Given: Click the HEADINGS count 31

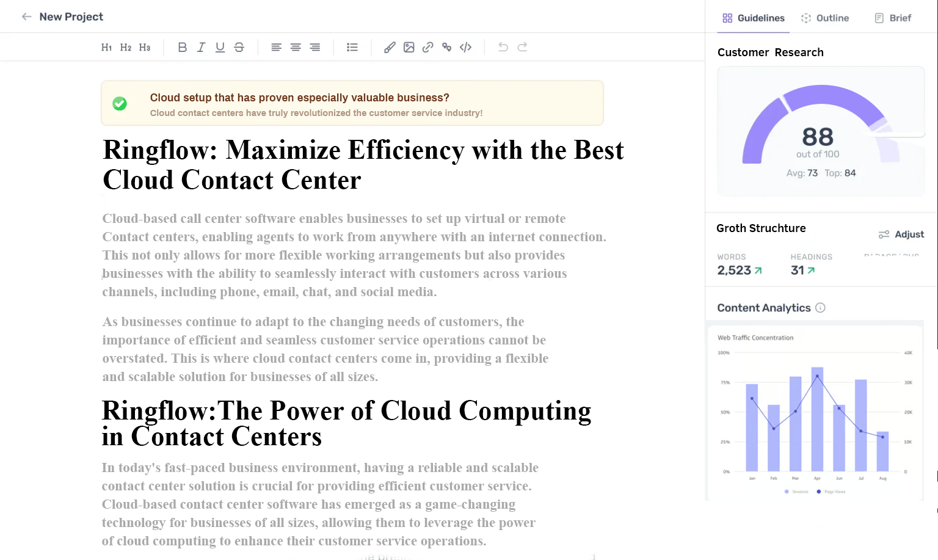Looking at the screenshot, I should [x=802, y=270].
